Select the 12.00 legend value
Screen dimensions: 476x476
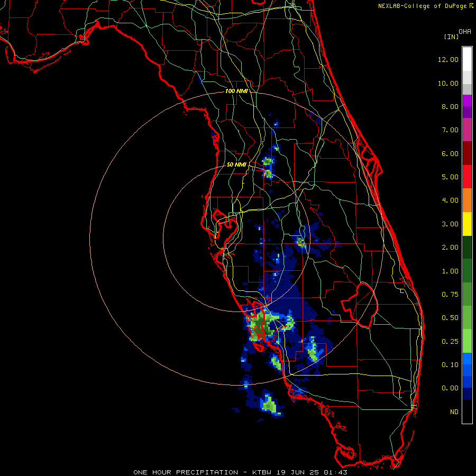point(448,59)
